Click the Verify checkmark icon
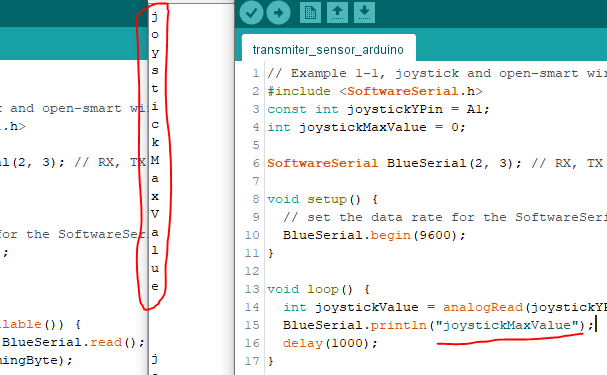Viewport: 607px width, 375px height. (251, 12)
